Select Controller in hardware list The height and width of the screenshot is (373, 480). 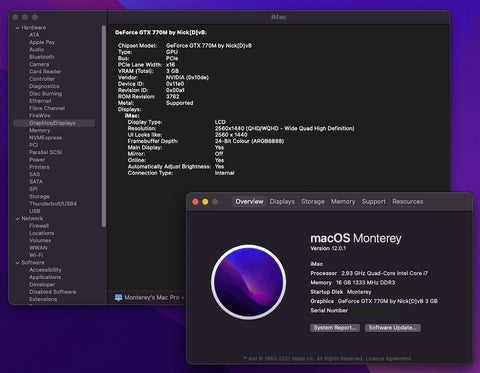pos(42,79)
